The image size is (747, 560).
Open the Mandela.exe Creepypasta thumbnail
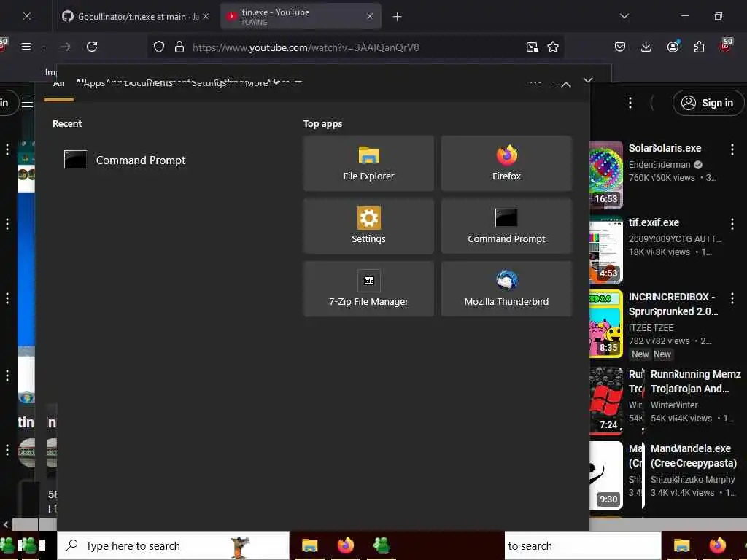point(605,475)
